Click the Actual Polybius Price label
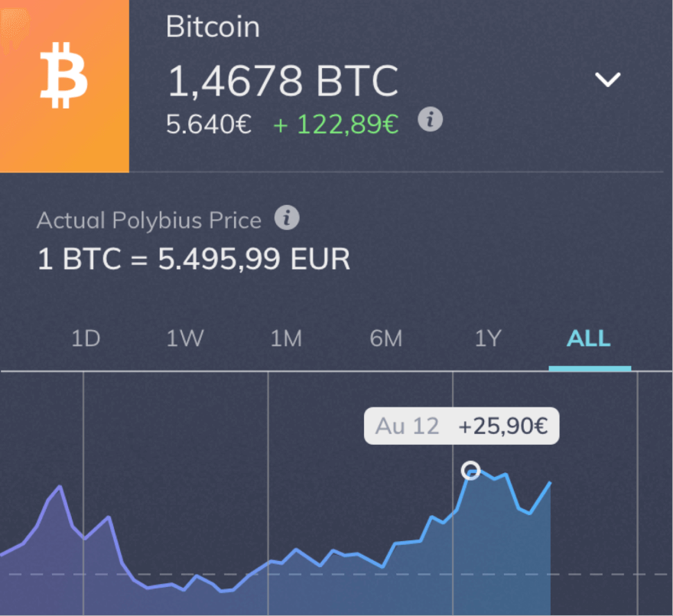 tap(149, 220)
